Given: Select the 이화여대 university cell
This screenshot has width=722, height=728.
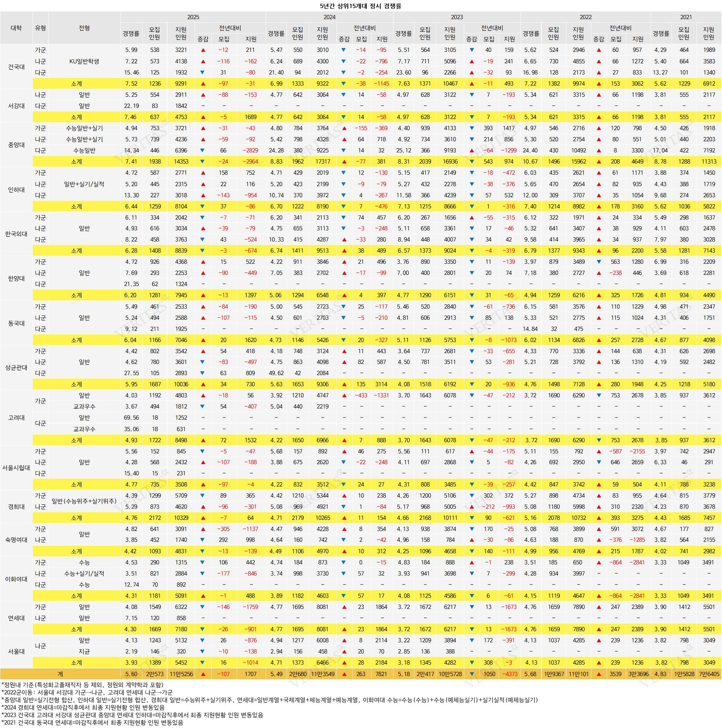Looking at the screenshot, I should [x=16, y=579].
